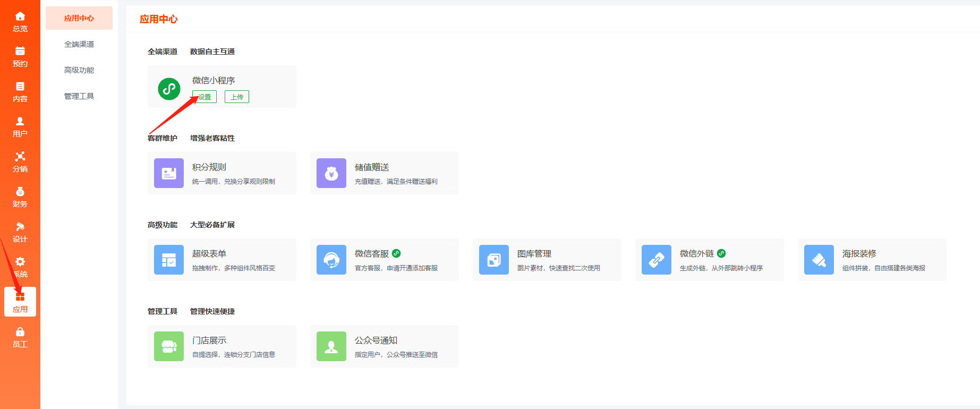Viewport: 980px width, 409px height.
Task: Open 预约 in the left sidebar
Action: coord(20,57)
